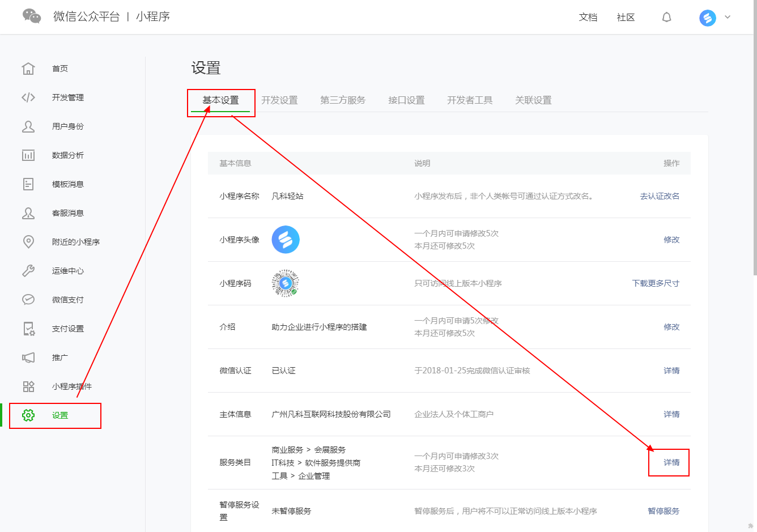Click the 去认证改名 link
The width and height of the screenshot is (757, 532).
tap(660, 196)
